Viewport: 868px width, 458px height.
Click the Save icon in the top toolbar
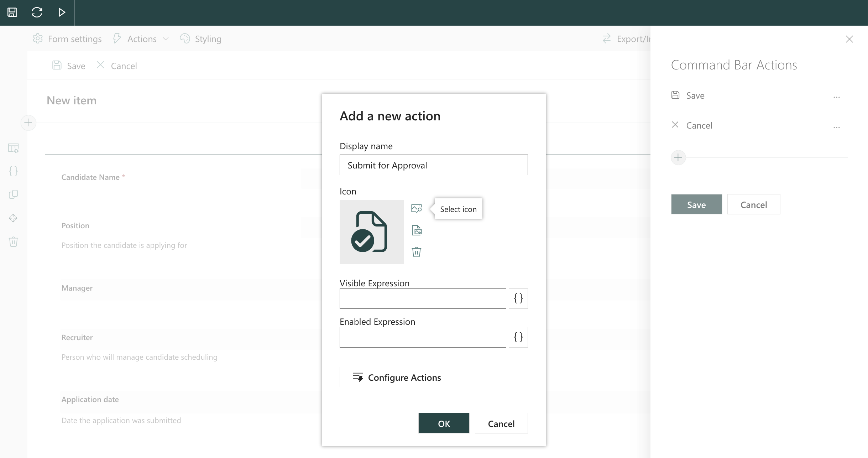point(12,12)
